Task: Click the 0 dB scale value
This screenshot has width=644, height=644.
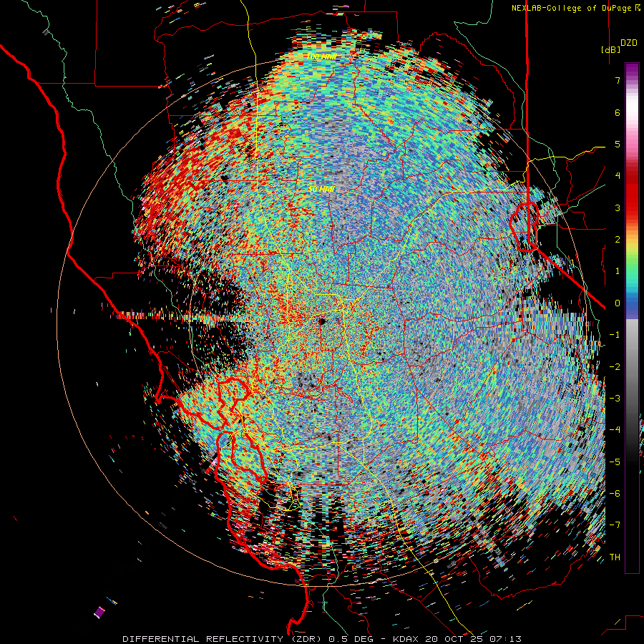Action: point(618,303)
